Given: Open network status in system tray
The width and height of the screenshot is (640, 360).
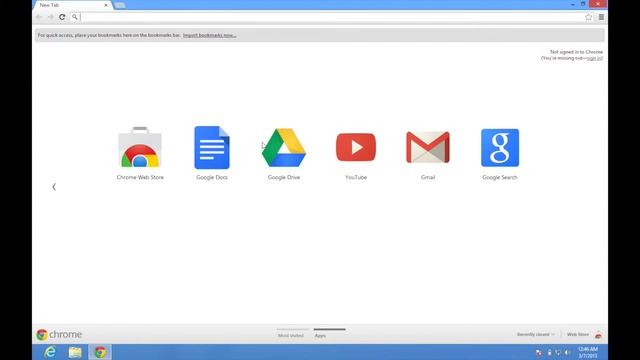Looking at the screenshot, I should [558, 352].
